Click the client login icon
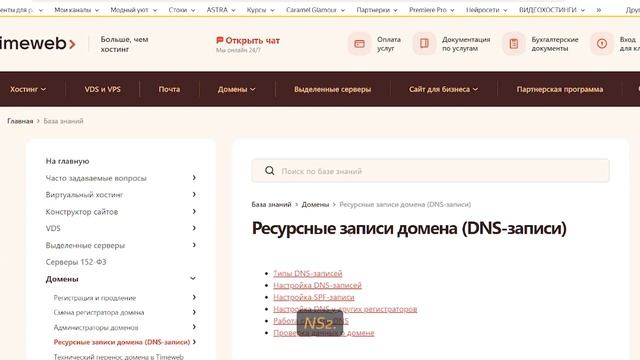Image resolution: width=640 pixels, height=360 pixels. (x=602, y=44)
